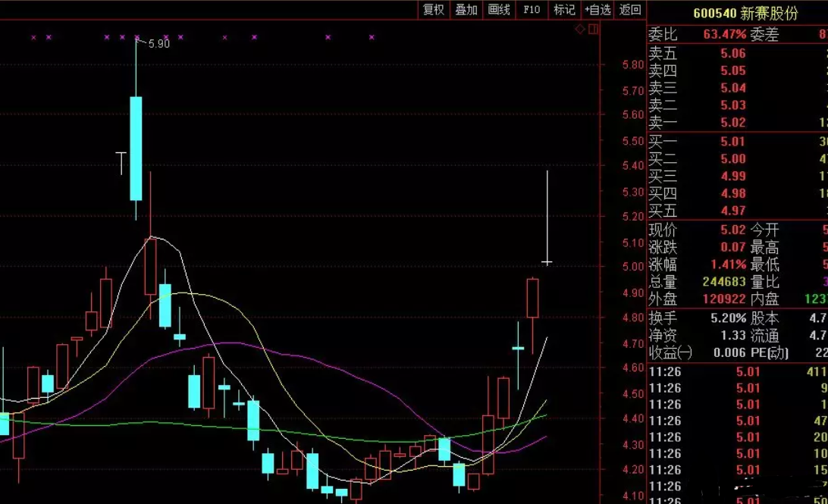Image resolution: width=828 pixels, height=504 pixels.
Task: Click the 流通 label
Action: [x=764, y=336]
